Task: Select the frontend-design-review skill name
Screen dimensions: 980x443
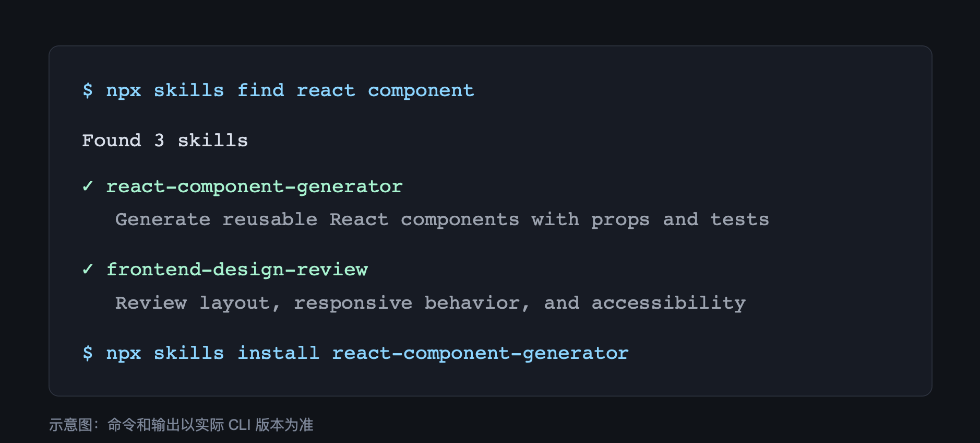Action: click(x=237, y=270)
